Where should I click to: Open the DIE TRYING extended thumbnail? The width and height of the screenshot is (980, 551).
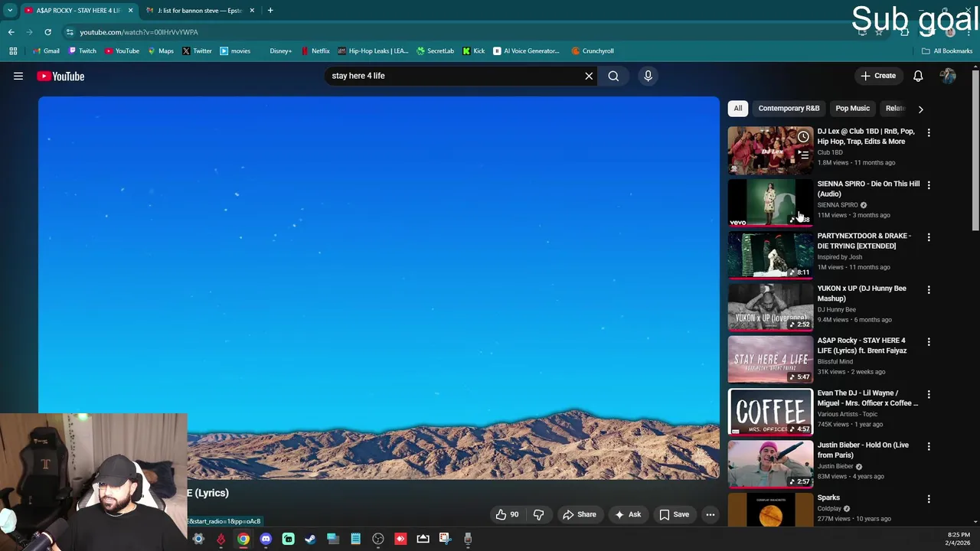770,255
